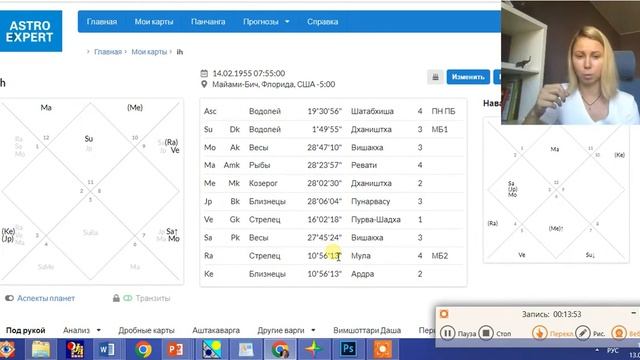The image size is (640, 360).
Task: Open the Вимшоттари Даша tab
Action: tap(367, 330)
